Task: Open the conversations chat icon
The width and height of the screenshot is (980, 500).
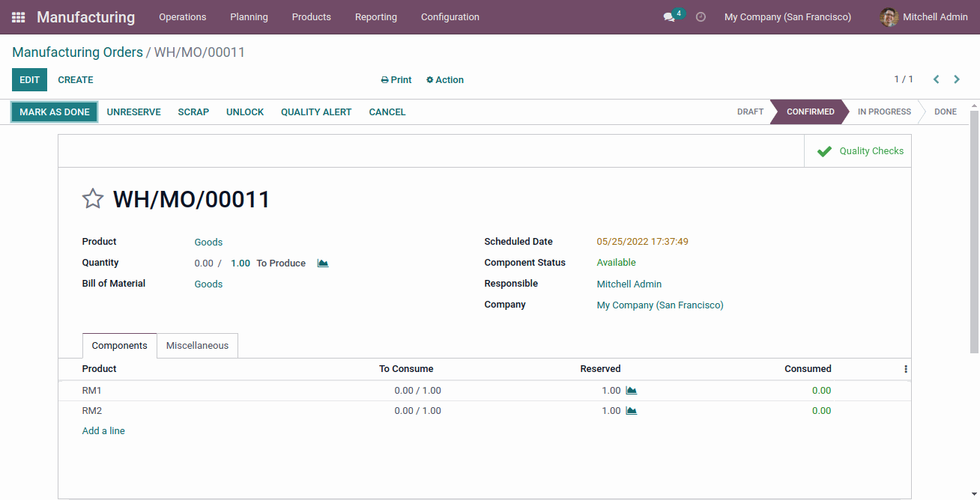Action: click(669, 17)
